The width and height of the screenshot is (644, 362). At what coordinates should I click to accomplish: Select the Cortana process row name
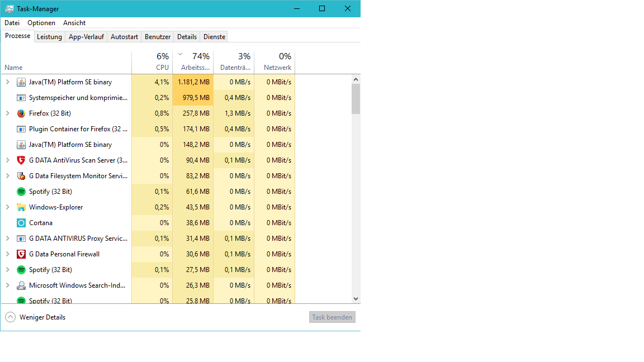pos(41,223)
